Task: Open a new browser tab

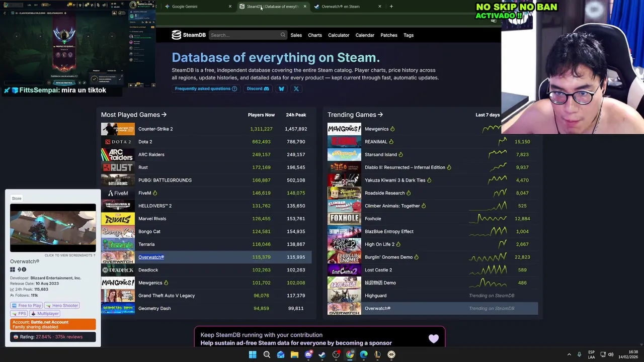Action: [391, 7]
